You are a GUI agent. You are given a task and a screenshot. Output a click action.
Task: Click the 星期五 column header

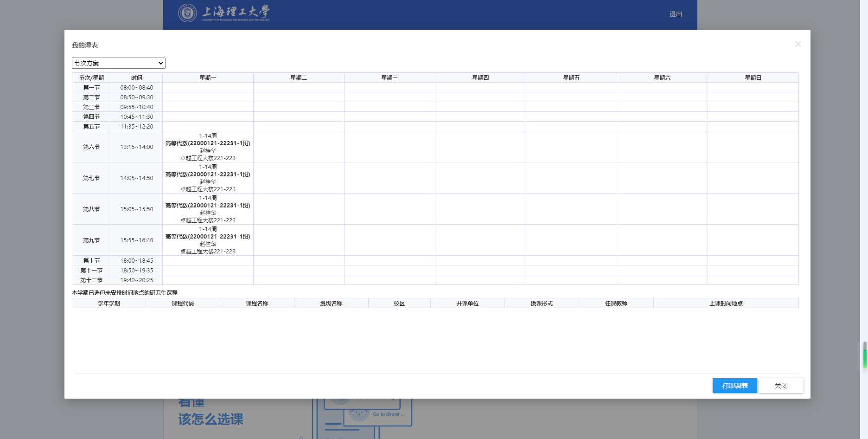point(571,78)
